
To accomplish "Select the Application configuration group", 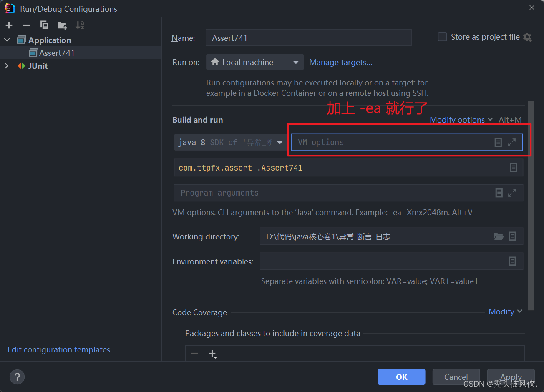I will click(x=44, y=40).
